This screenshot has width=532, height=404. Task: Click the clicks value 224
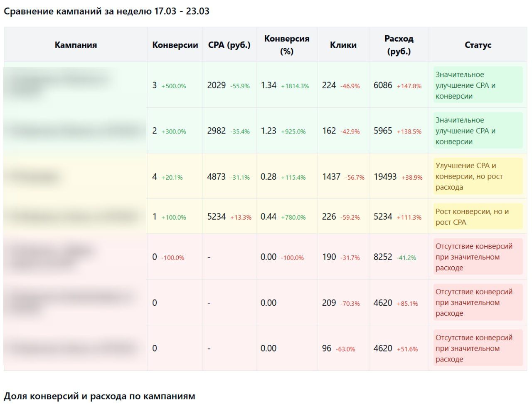[x=329, y=85]
